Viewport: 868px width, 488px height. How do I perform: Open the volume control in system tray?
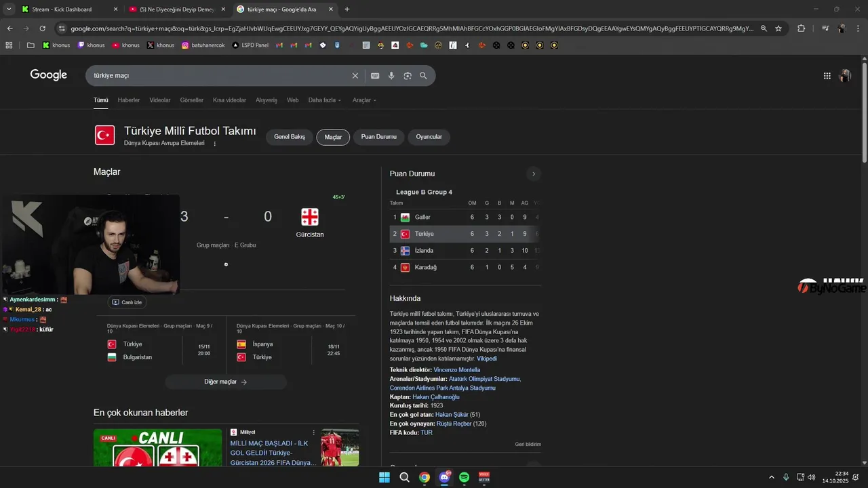(x=812, y=477)
